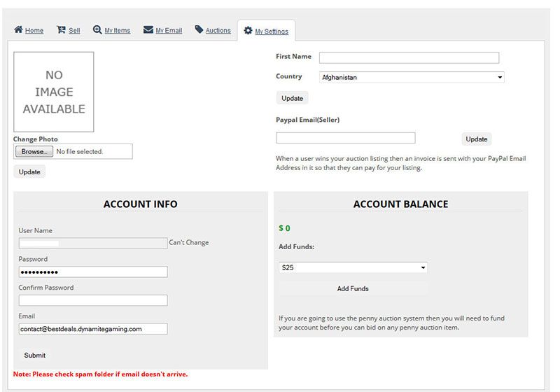Screen dimensions: 560x392
Task: Click the Sell cart icon
Action: tap(61, 29)
